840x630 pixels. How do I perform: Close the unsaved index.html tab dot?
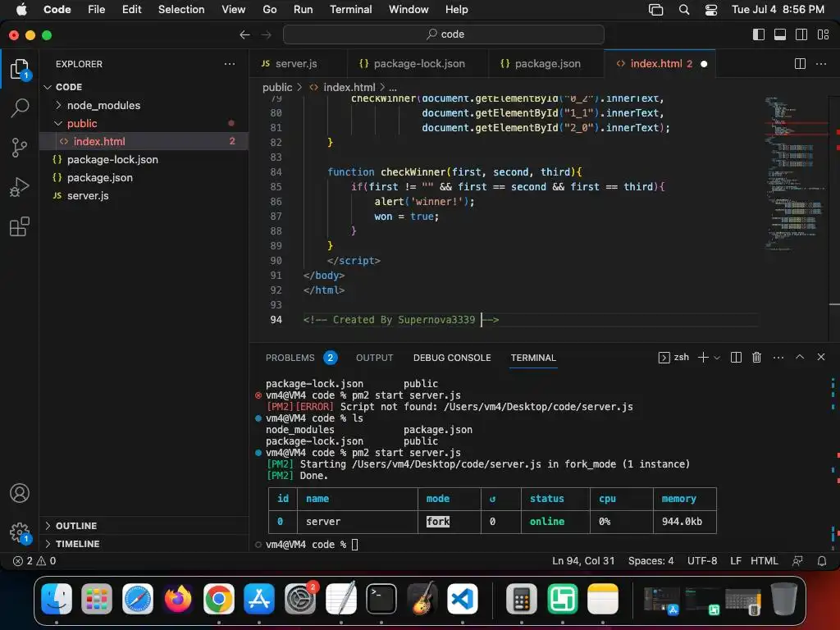click(x=704, y=64)
